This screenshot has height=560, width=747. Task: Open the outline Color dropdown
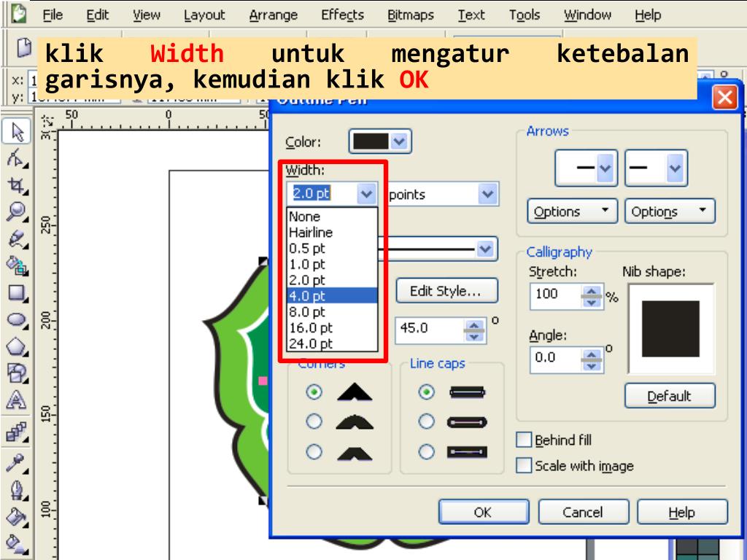[x=399, y=141]
